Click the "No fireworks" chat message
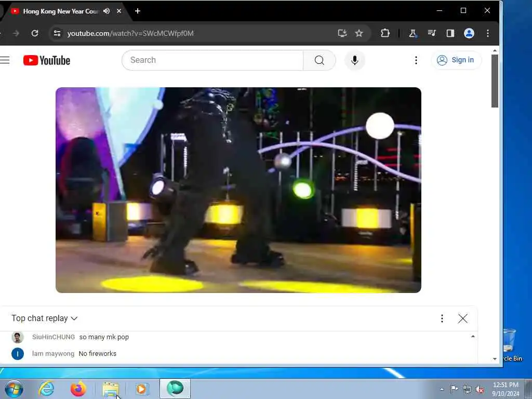The height and width of the screenshot is (399, 532). coord(97,353)
